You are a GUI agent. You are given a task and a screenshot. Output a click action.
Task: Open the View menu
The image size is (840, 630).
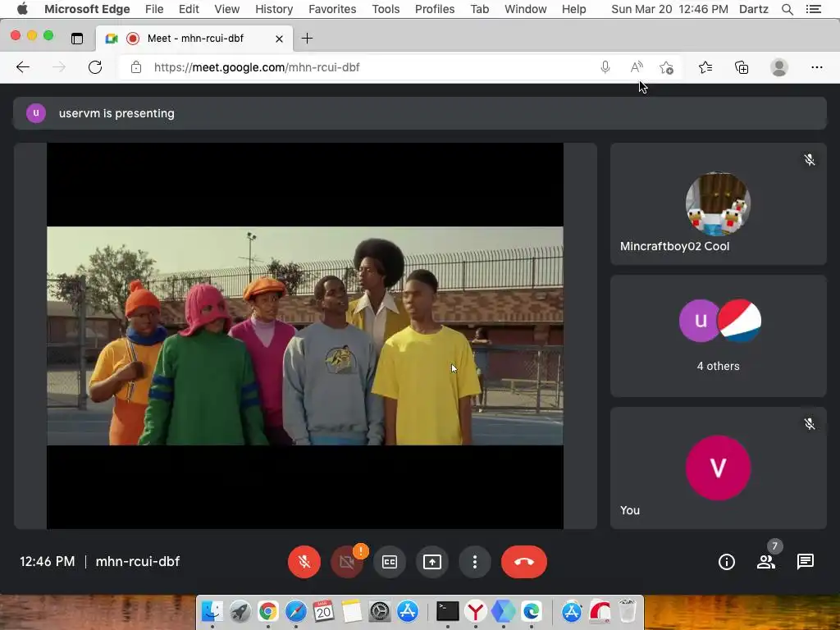[x=226, y=9]
